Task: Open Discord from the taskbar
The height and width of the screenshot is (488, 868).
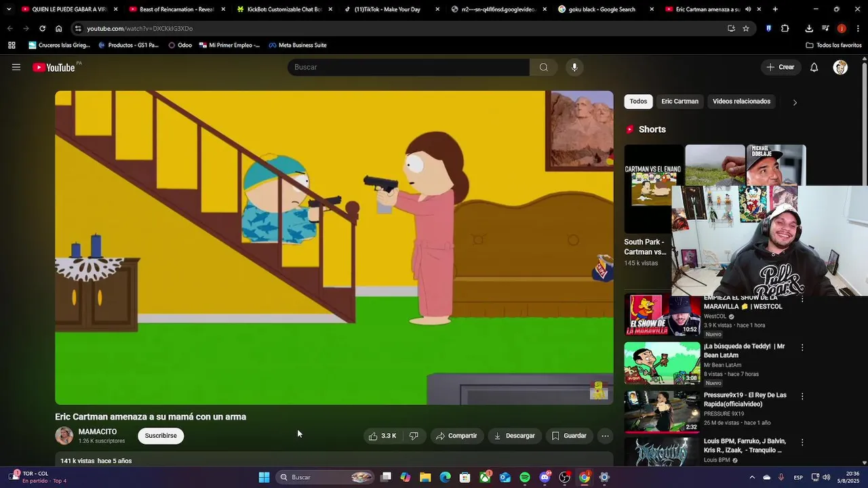Action: pos(545,477)
